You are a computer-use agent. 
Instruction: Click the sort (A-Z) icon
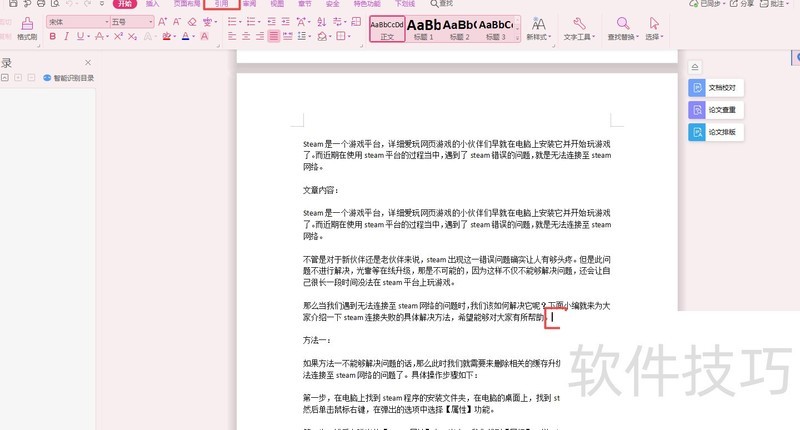[x=321, y=21]
